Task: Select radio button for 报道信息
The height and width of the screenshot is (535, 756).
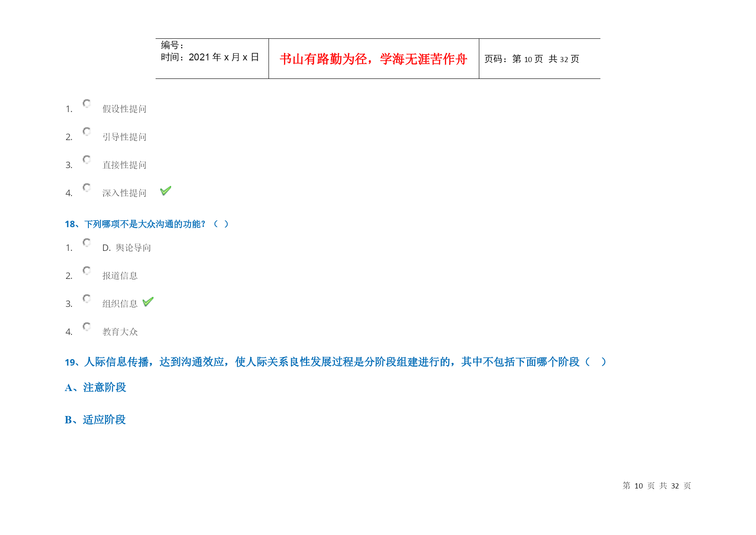Action: coord(87,270)
